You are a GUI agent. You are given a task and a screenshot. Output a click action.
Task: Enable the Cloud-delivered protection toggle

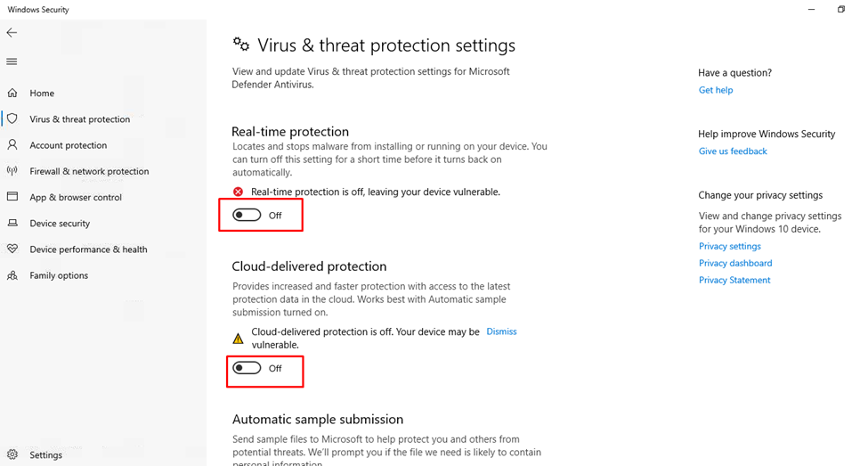click(x=247, y=368)
